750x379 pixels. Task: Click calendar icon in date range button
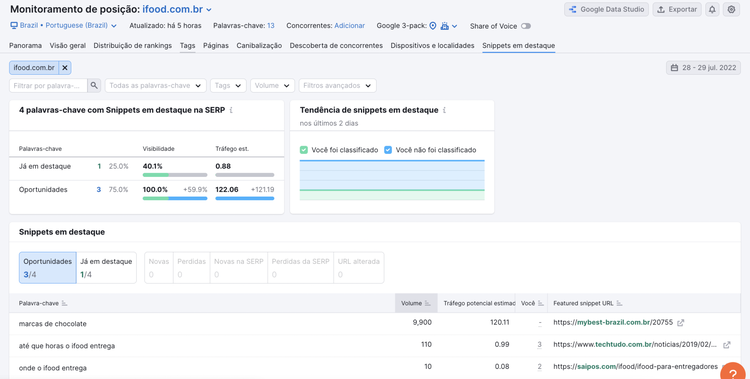tap(674, 68)
